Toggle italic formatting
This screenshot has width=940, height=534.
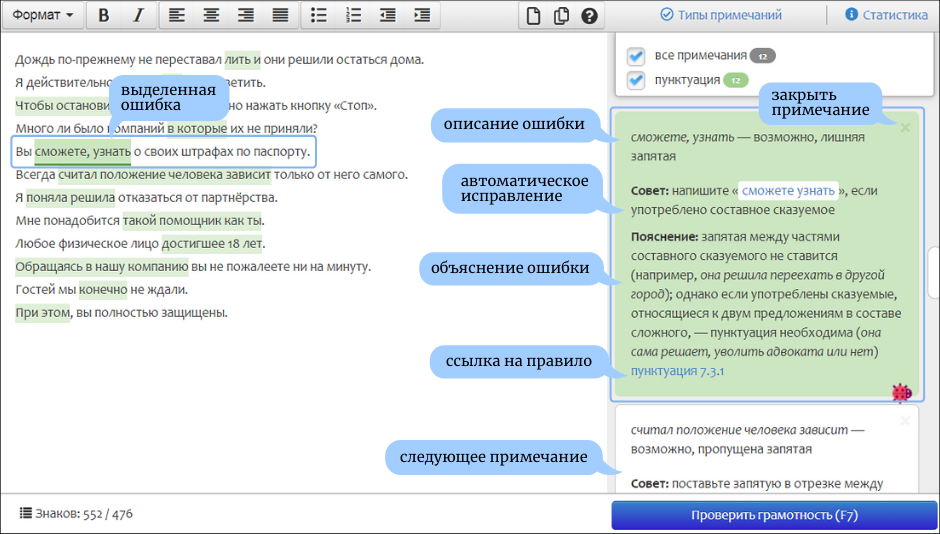[x=138, y=16]
